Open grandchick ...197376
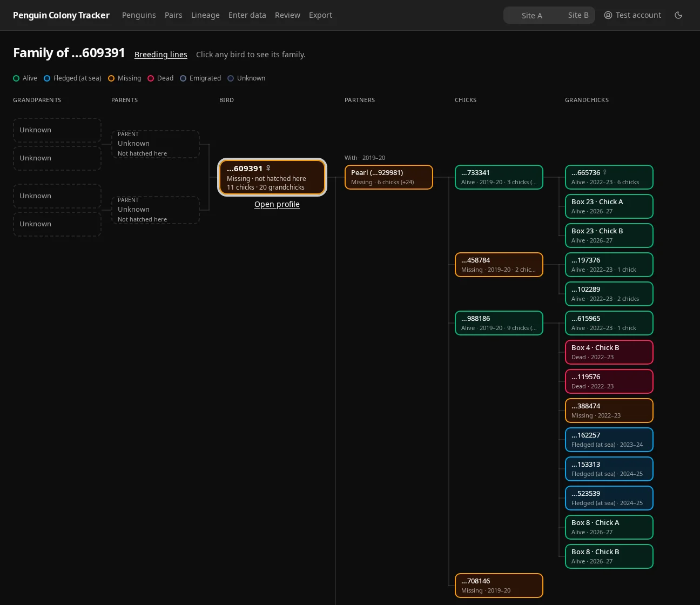 coord(609,265)
